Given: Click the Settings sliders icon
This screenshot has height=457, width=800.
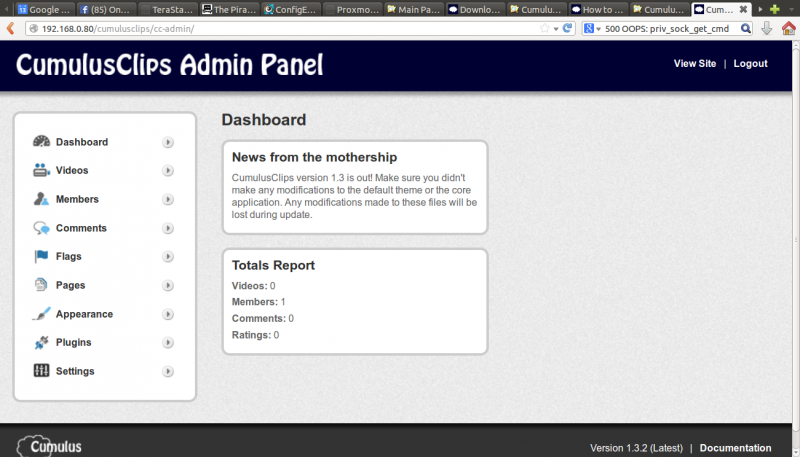Looking at the screenshot, I should tap(41, 371).
